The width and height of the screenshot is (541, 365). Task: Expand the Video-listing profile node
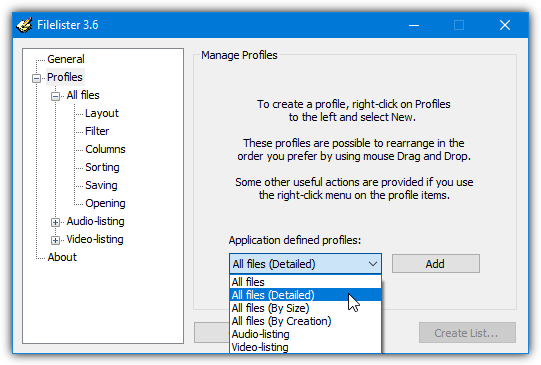coord(55,240)
